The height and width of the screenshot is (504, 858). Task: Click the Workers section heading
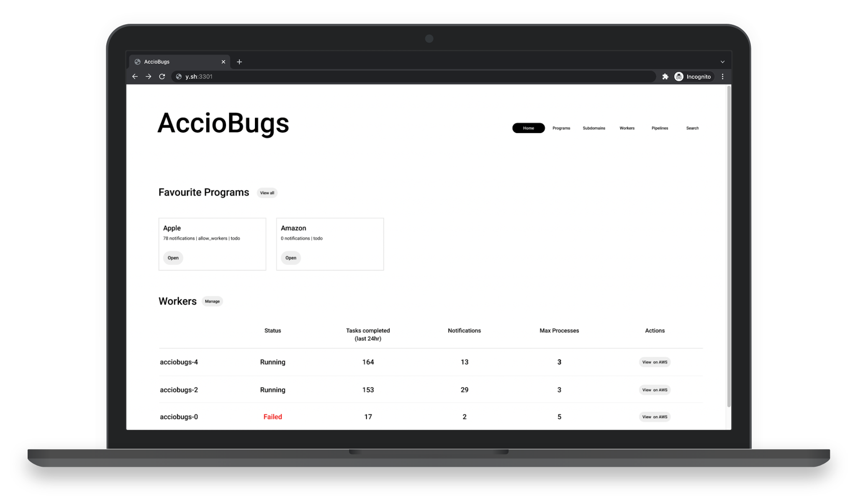(x=177, y=301)
